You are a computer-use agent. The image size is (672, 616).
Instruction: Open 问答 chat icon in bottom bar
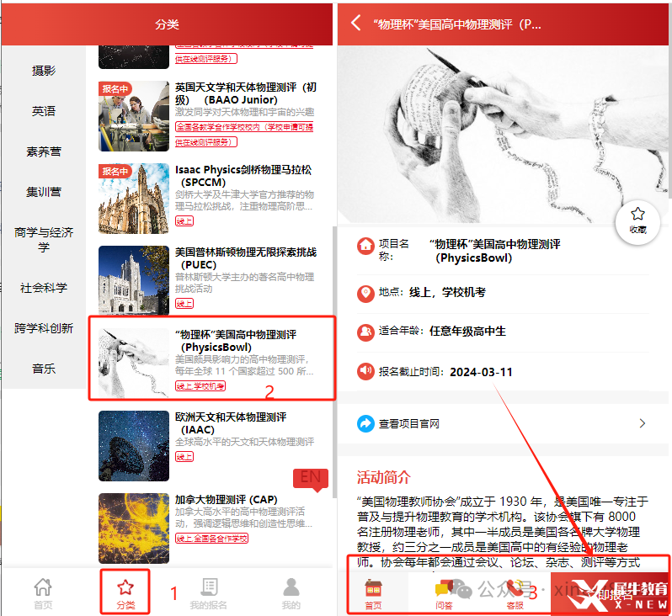(445, 594)
